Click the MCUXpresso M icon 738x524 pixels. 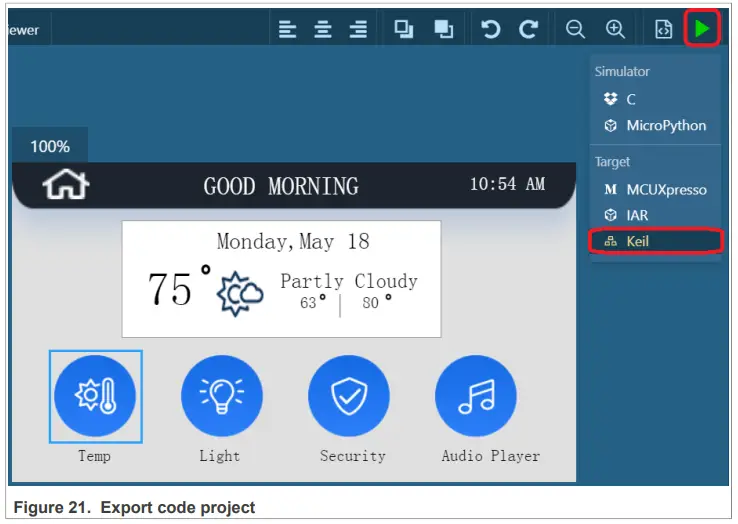point(610,190)
